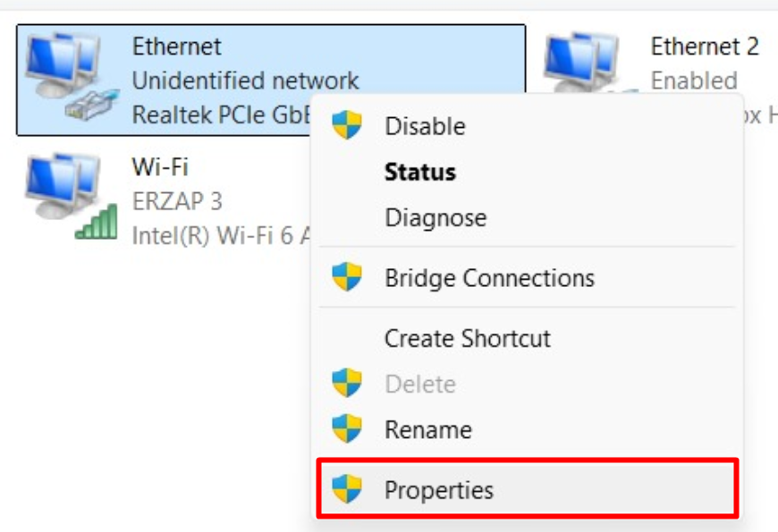
Task: Open Properties in the context menu
Action: pyautogui.click(x=528, y=489)
